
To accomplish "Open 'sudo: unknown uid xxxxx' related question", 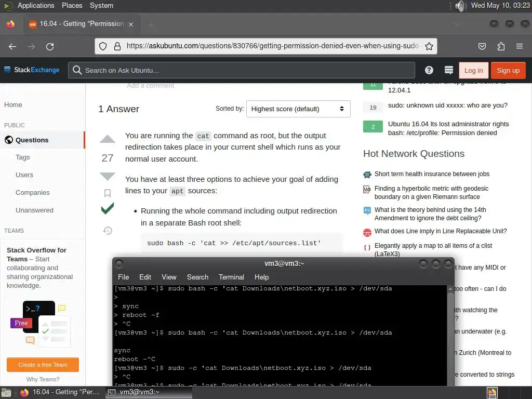I will (447, 105).
